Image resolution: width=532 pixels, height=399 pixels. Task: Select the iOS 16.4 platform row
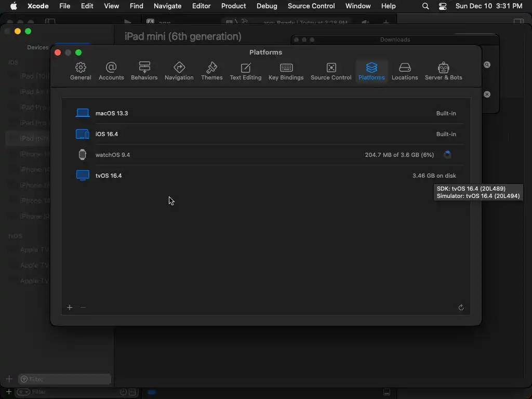click(x=265, y=134)
